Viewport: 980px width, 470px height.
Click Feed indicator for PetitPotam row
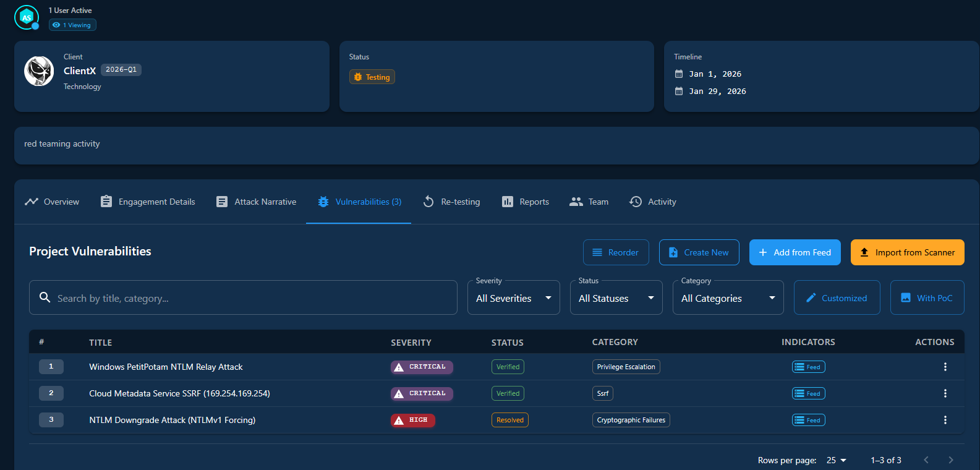(809, 367)
